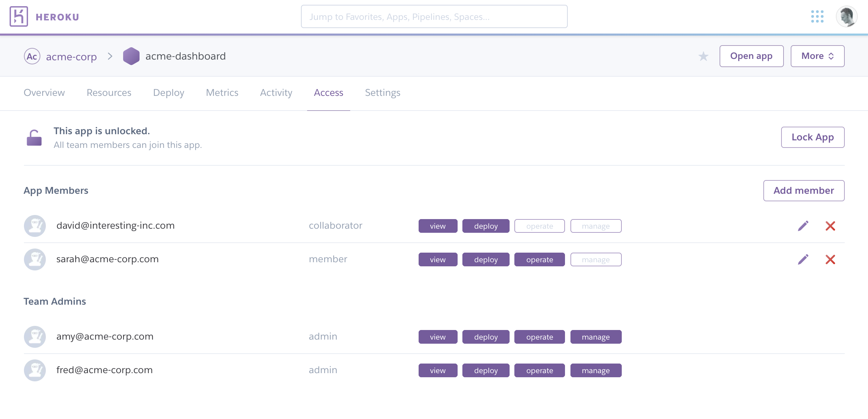
Task: Open the Activity tab
Action: [276, 93]
